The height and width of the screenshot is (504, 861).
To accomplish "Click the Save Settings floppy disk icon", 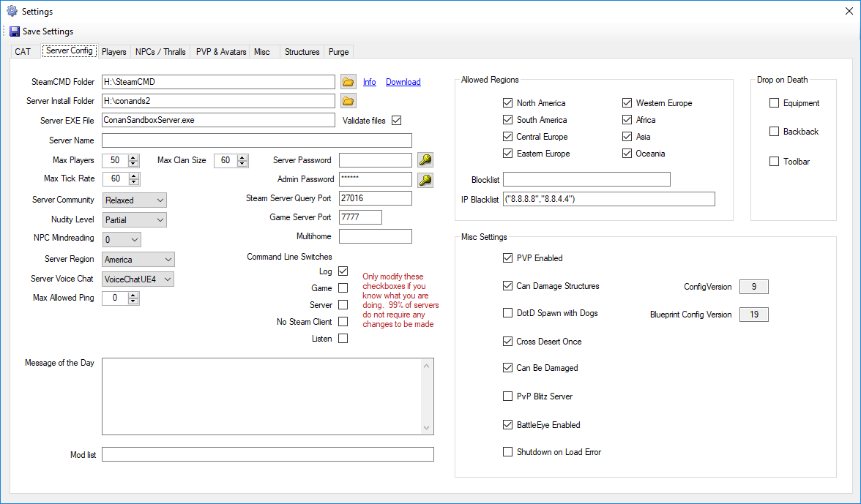I will click(x=14, y=31).
